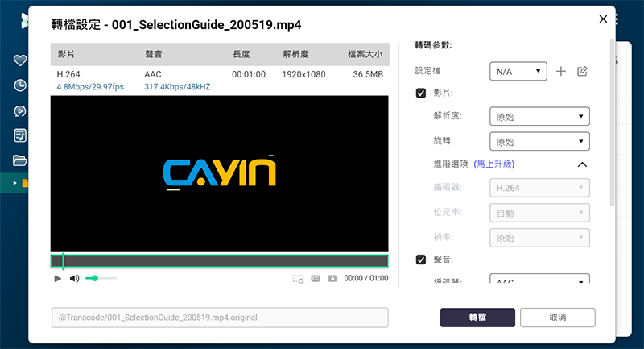The height and width of the screenshot is (349, 644).
Task: Open the playback history icon in sidebar
Action: [19, 110]
